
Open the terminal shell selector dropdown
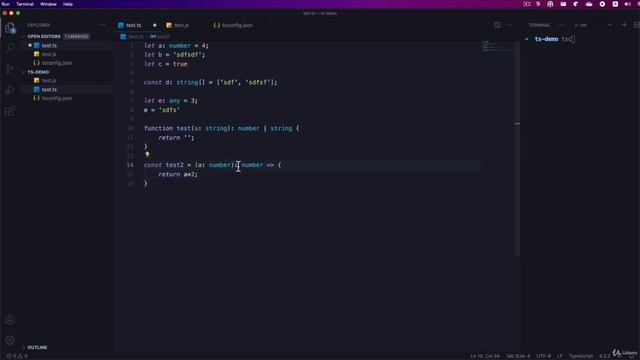click(x=593, y=25)
